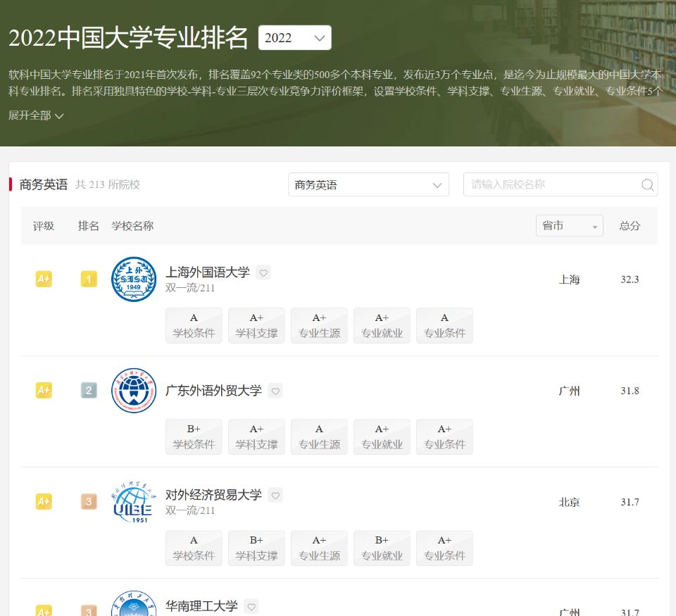Click 学科支撑 B+ card of 对外经济贸易大学
676x616 pixels.
(x=256, y=548)
